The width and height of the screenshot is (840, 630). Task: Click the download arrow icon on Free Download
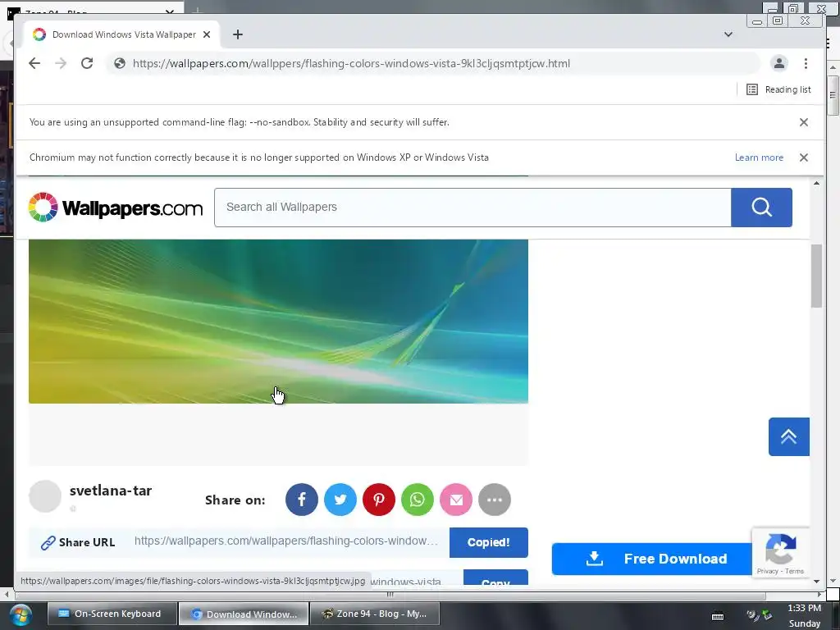coord(594,559)
